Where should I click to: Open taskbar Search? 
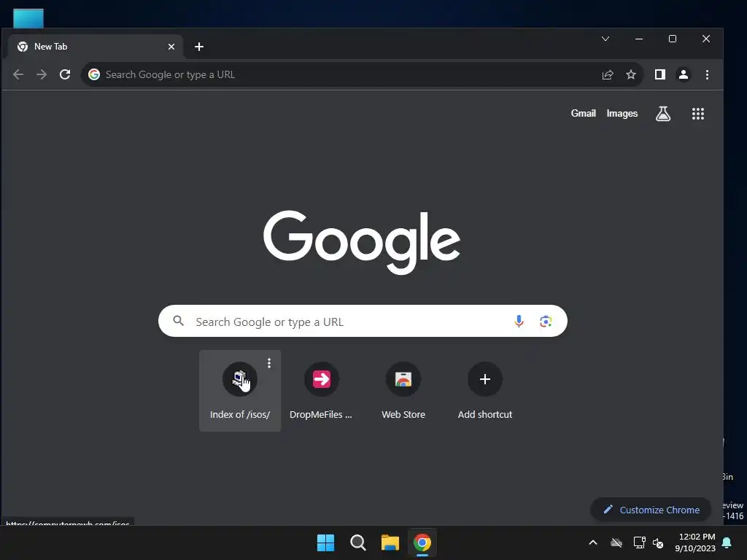click(357, 542)
